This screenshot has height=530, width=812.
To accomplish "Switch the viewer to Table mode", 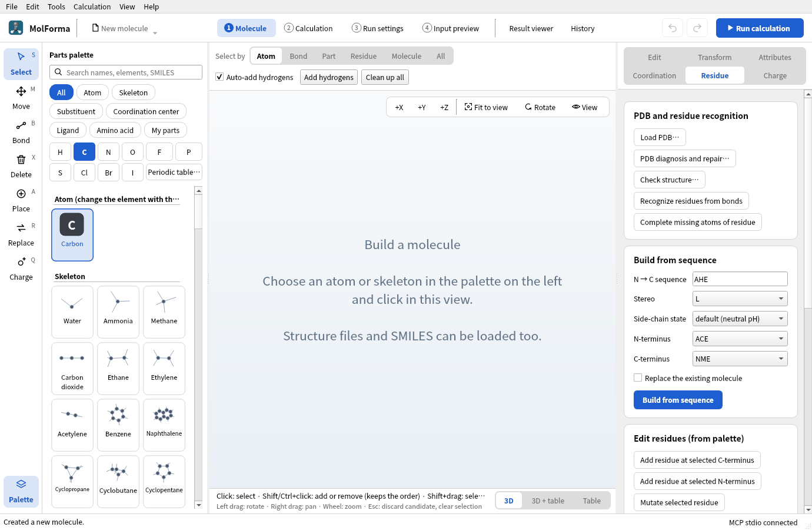I will click(591, 501).
